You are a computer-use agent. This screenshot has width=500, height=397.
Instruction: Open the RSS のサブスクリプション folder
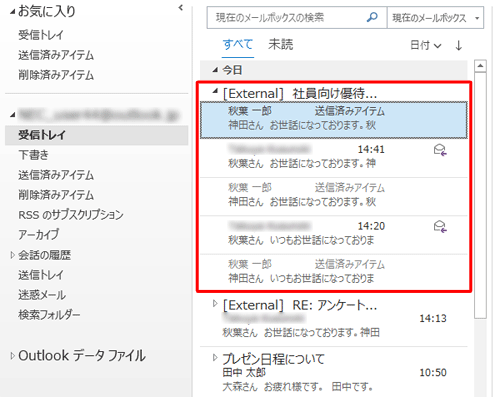71,215
